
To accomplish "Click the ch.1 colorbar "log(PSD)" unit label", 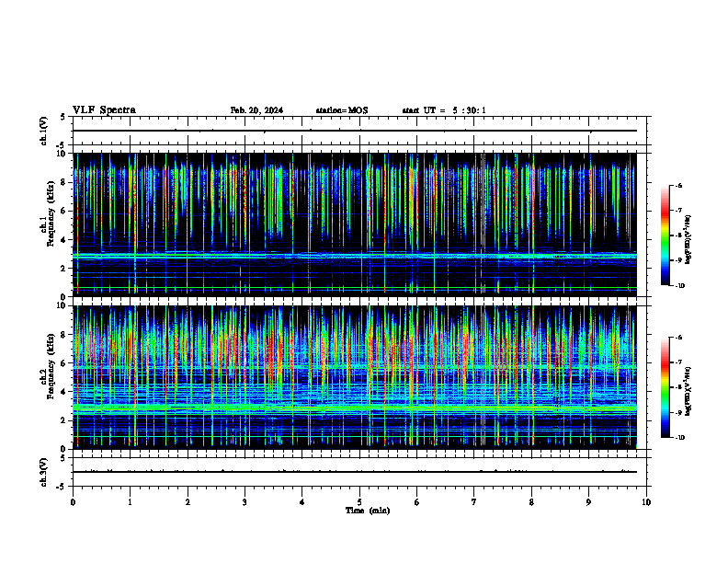I will pyautogui.click(x=688, y=239).
